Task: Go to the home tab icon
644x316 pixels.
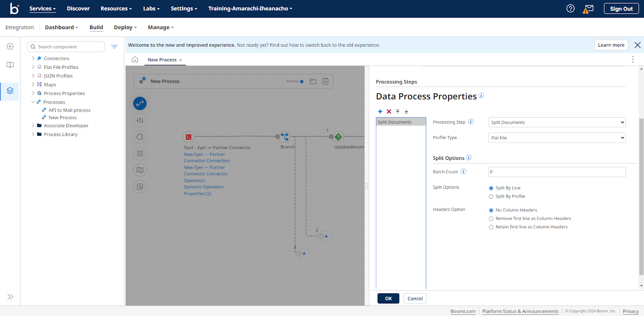Action: pyautogui.click(x=135, y=60)
